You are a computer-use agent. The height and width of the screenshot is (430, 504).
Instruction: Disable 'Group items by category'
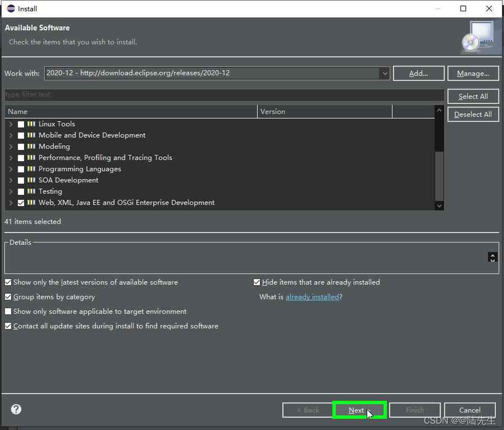click(x=8, y=297)
